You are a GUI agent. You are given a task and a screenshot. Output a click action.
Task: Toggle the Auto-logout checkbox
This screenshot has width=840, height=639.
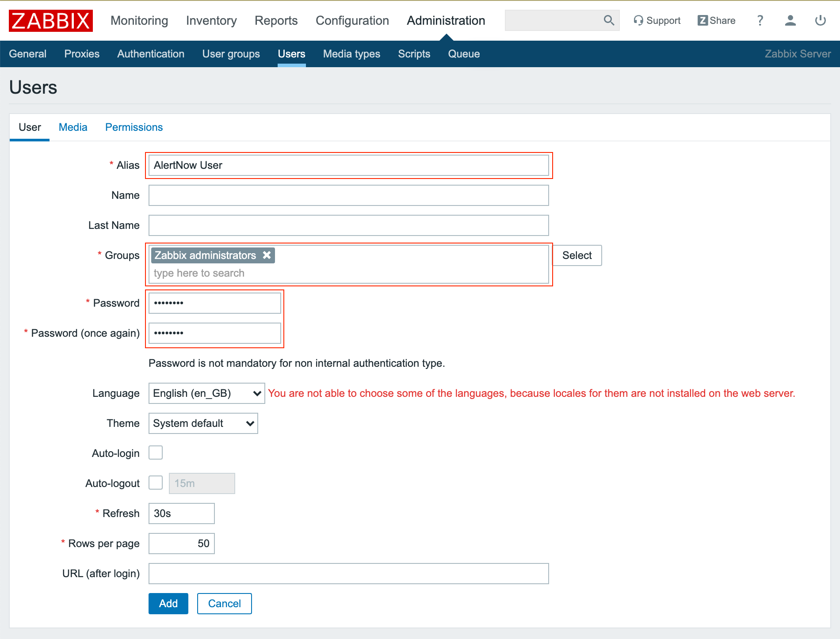pos(156,483)
